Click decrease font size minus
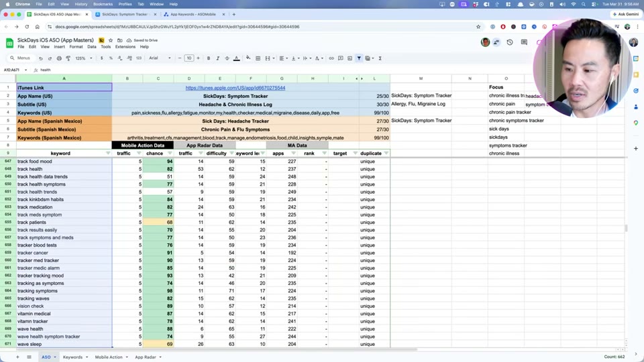The width and height of the screenshot is (644, 362). tap(180, 58)
